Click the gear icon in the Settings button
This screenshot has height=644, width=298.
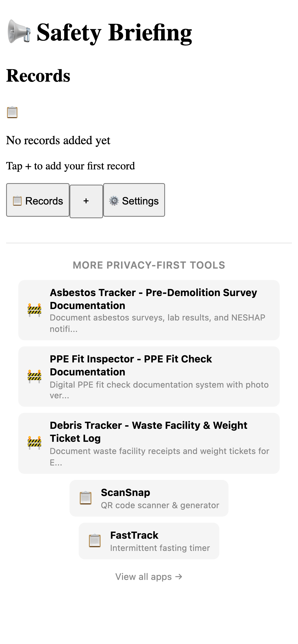[x=114, y=201]
